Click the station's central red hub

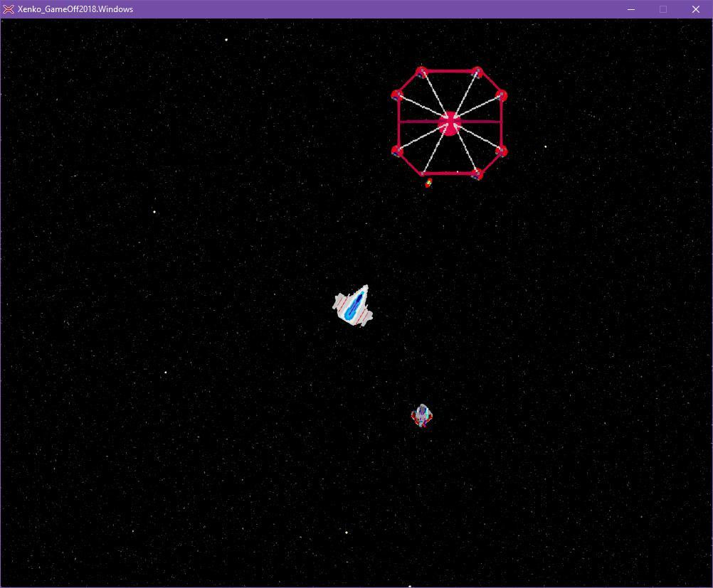pyautogui.click(x=450, y=123)
